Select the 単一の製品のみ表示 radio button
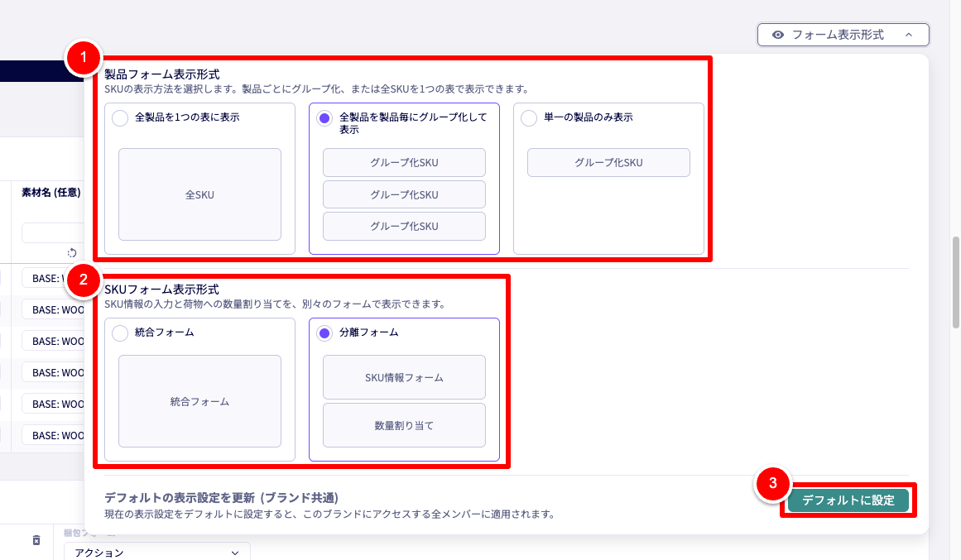Image resolution: width=961 pixels, height=560 pixels. coord(527,117)
